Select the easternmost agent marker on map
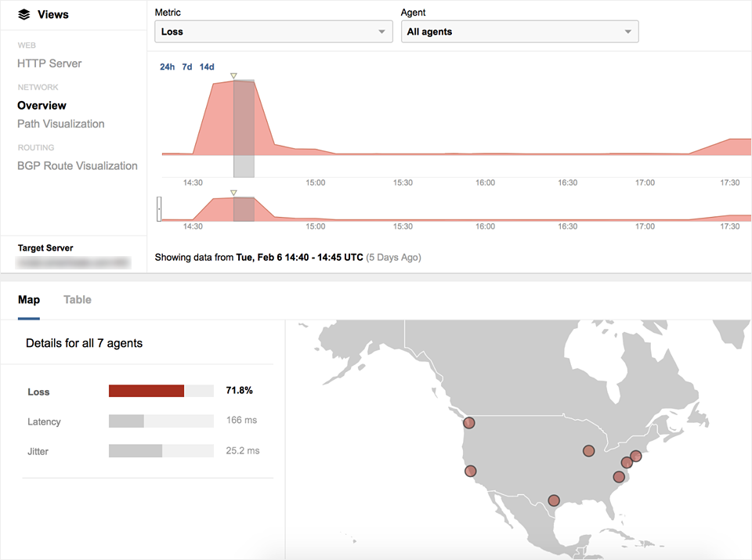This screenshot has width=752, height=560. (x=636, y=456)
